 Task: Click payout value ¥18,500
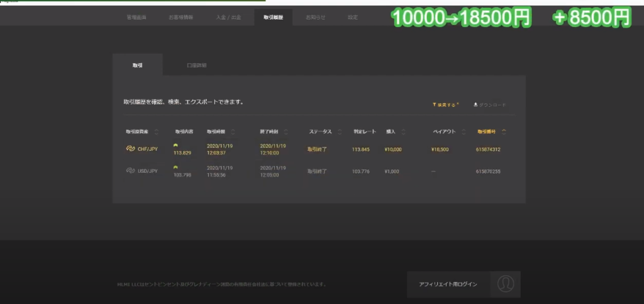[x=440, y=149]
